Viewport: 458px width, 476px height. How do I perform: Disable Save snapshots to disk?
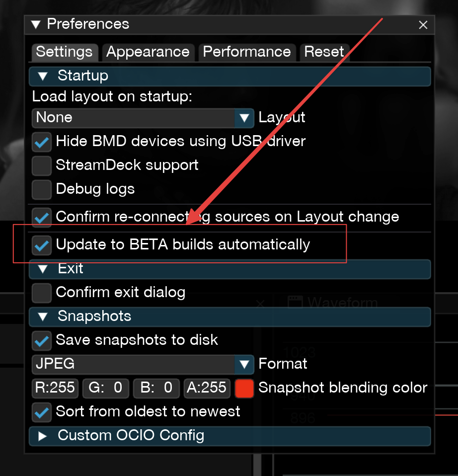point(42,340)
